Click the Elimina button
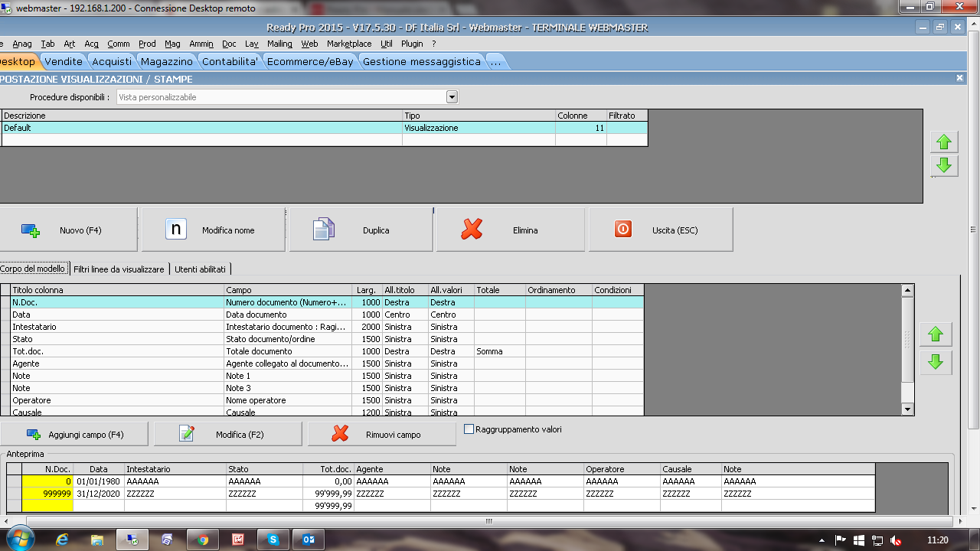The width and height of the screenshot is (980, 551). (511, 230)
